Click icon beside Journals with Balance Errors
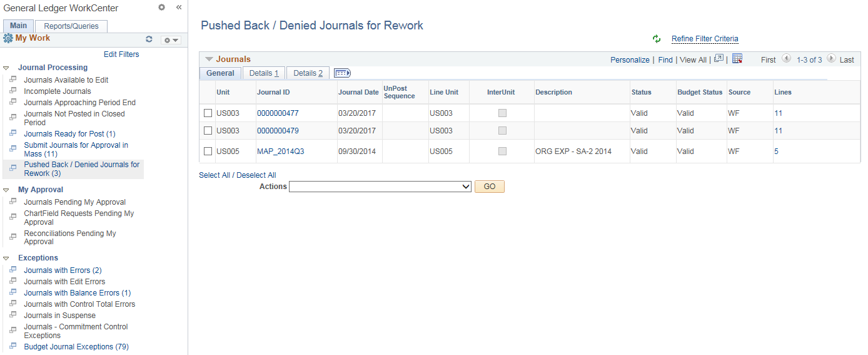868x355 pixels. pyautogui.click(x=13, y=293)
